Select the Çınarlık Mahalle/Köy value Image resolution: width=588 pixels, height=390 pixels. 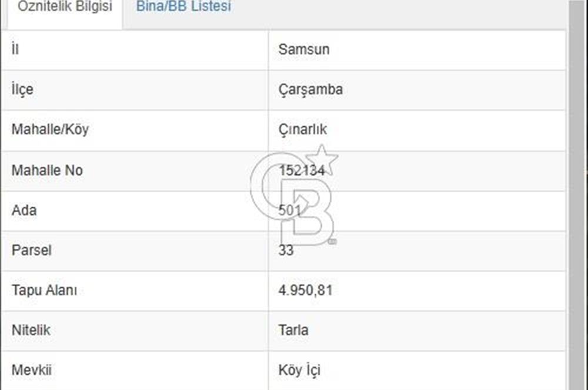click(x=303, y=130)
